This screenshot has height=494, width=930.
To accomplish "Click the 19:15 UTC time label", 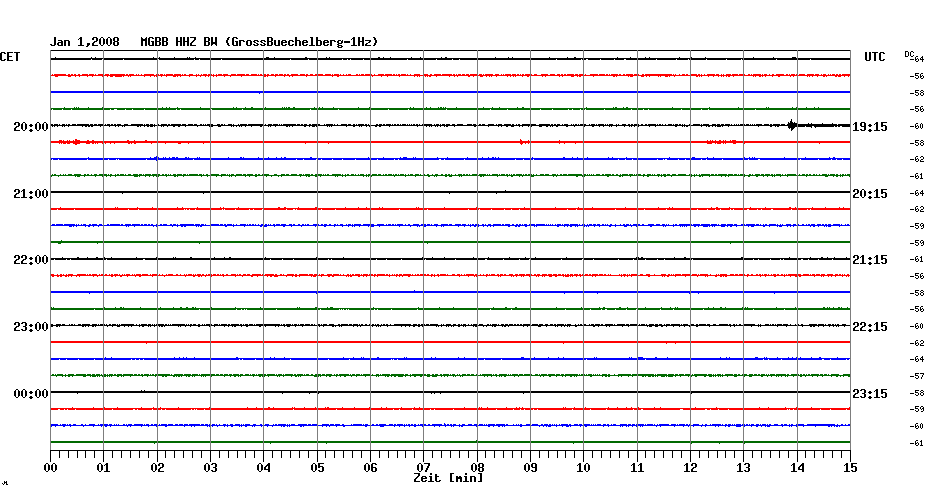I will click(870, 127).
